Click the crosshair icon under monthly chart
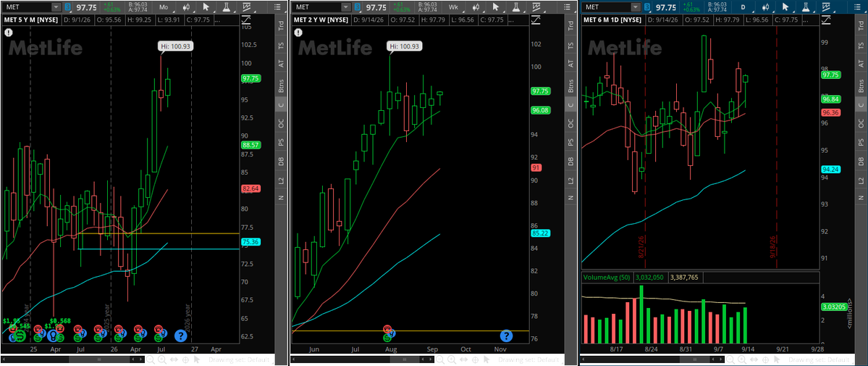This screenshot has width=868, height=366. tap(185, 359)
